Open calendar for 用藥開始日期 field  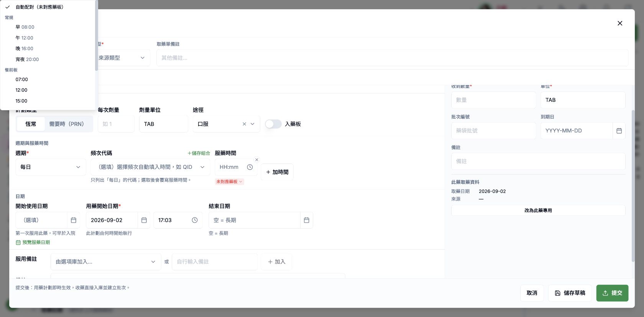coord(144,220)
